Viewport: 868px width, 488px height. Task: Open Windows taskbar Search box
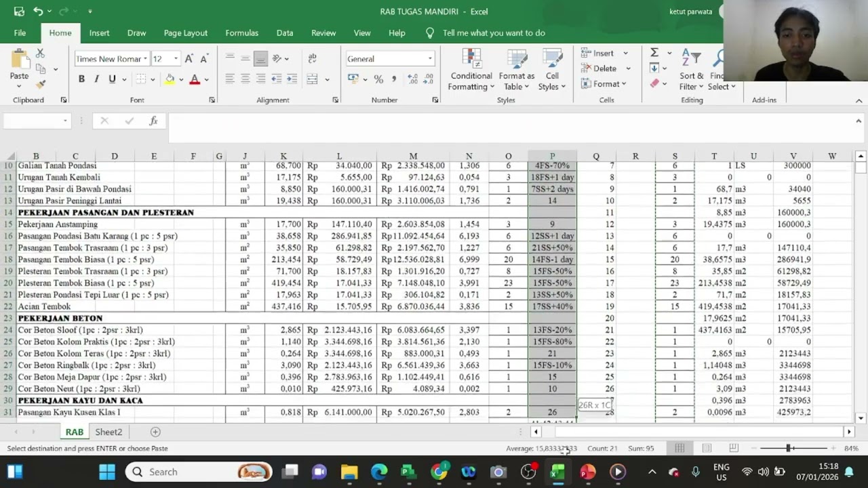tap(200, 472)
